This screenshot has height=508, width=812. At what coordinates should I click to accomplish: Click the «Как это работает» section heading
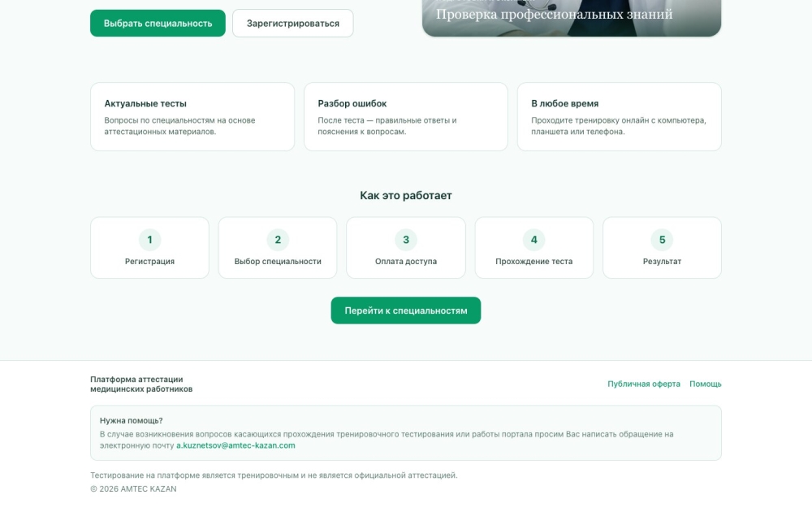tap(406, 195)
